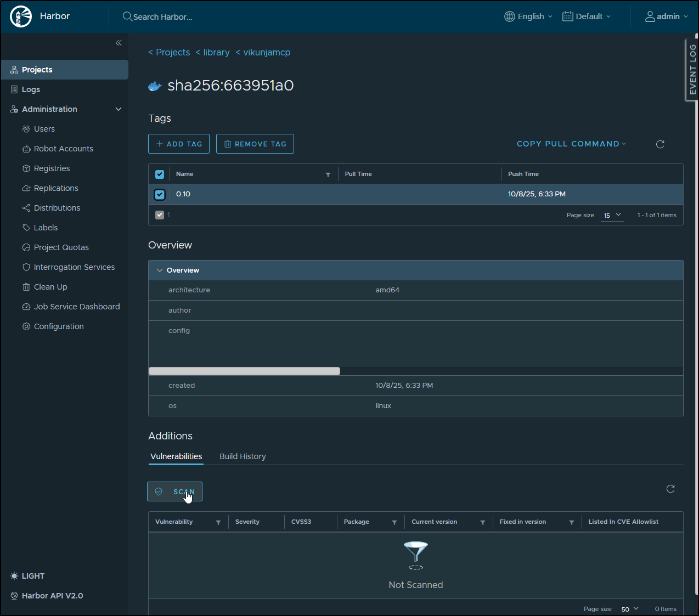Viewport: 699px width, 616px height.
Task: Open filter for Fixed in version
Action: (x=571, y=522)
